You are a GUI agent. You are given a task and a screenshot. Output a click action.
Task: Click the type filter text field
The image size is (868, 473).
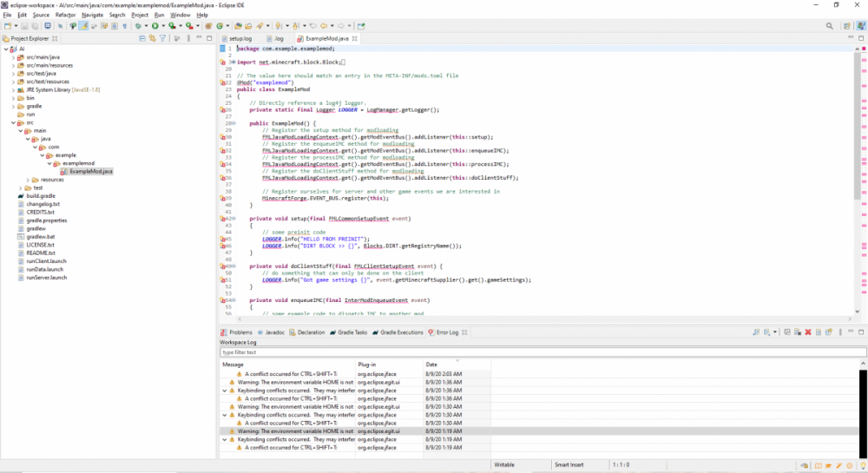542,352
